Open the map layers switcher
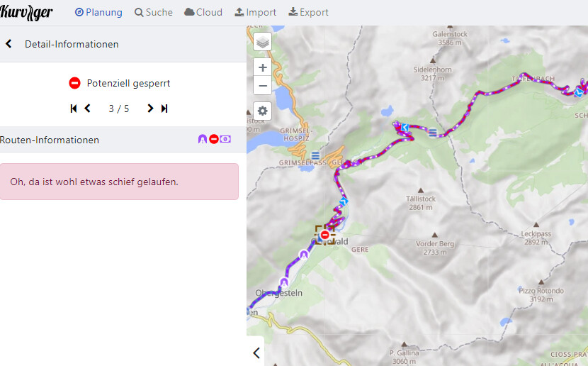This screenshot has width=588, height=366. [x=263, y=42]
